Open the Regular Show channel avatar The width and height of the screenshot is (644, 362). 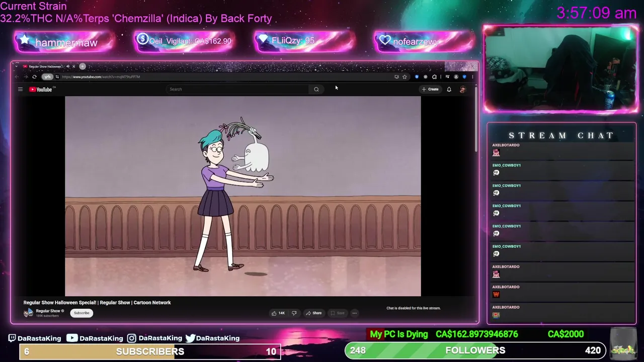(x=28, y=313)
